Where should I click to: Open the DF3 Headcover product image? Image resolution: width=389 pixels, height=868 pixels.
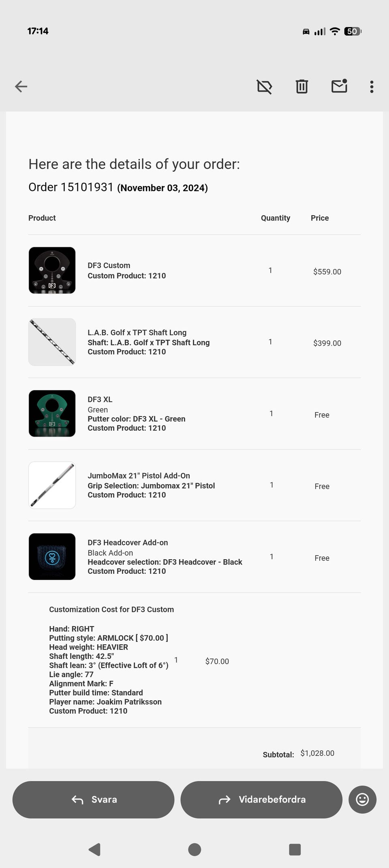click(x=52, y=556)
